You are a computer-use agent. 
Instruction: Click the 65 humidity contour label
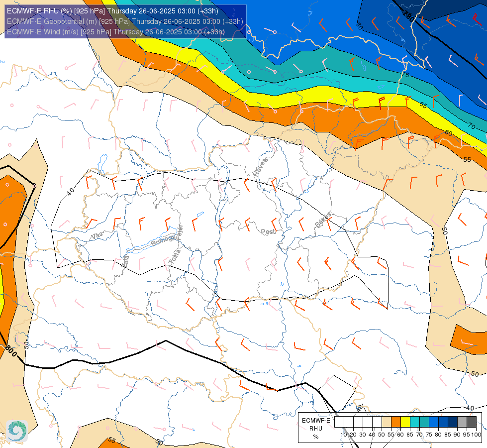click(423, 105)
